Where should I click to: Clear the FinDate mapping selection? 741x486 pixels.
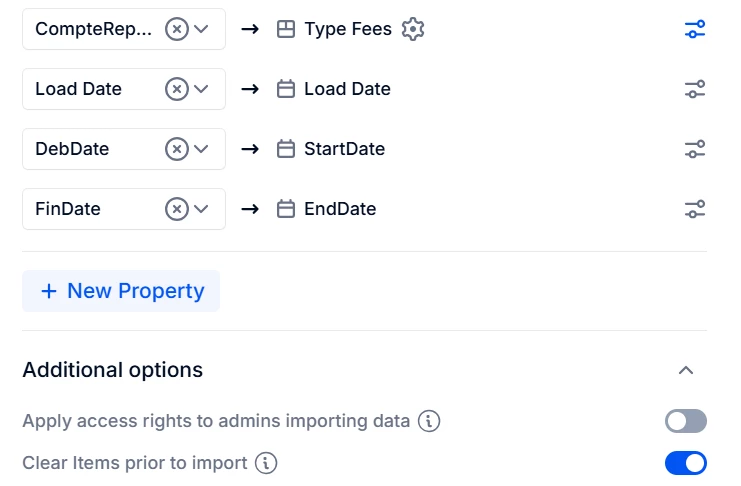click(176, 209)
